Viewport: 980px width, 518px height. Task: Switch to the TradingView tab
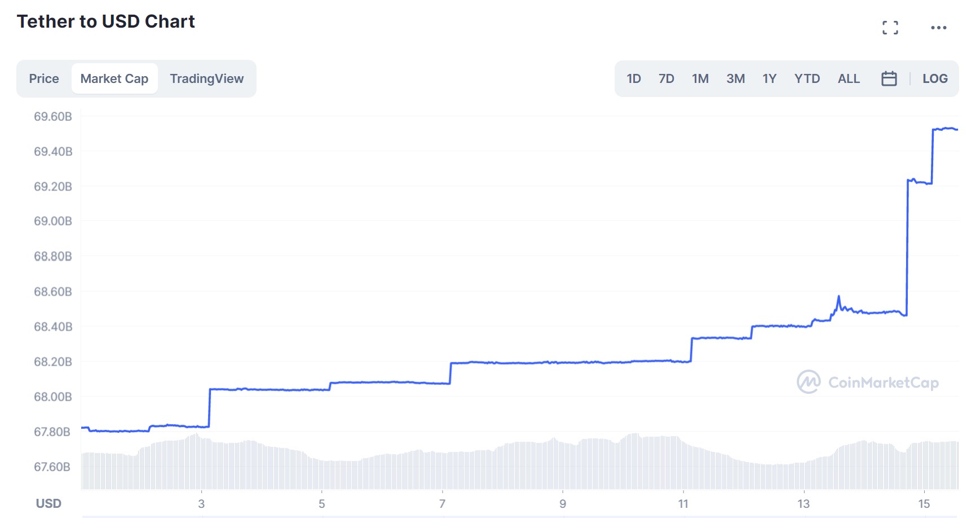pyautogui.click(x=207, y=78)
